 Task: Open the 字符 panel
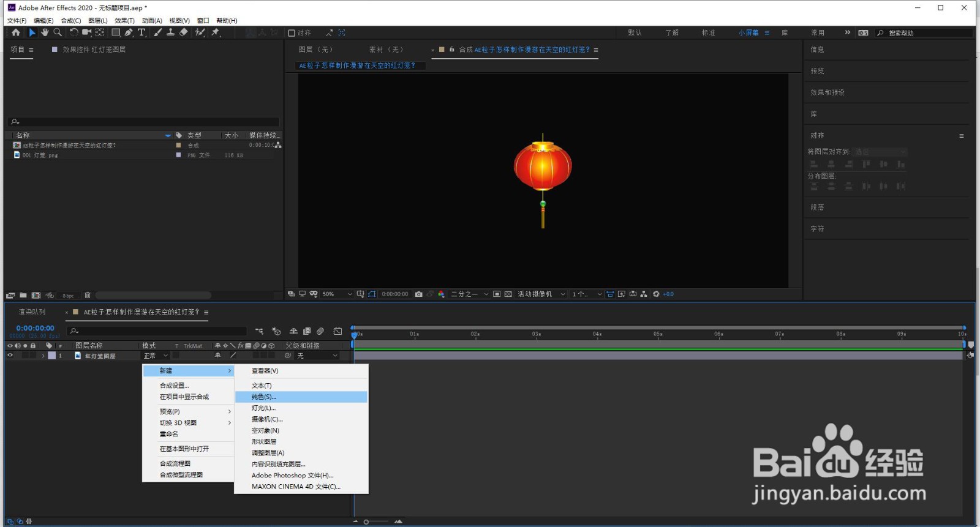817,229
